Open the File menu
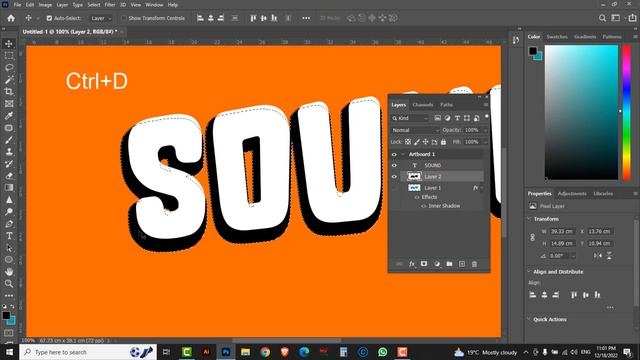Screen dimensions: 640x360 (x=18, y=5)
